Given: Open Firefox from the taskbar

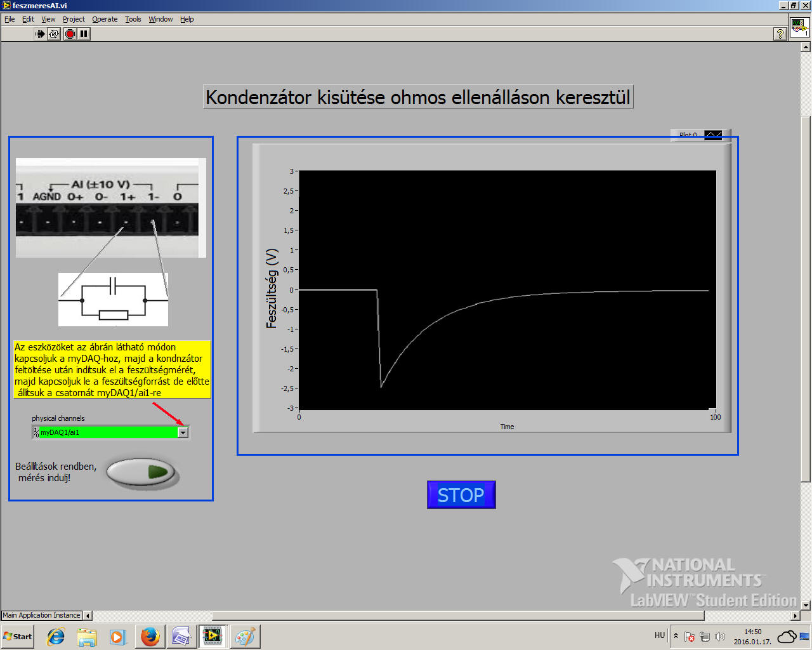Looking at the screenshot, I should point(150,636).
